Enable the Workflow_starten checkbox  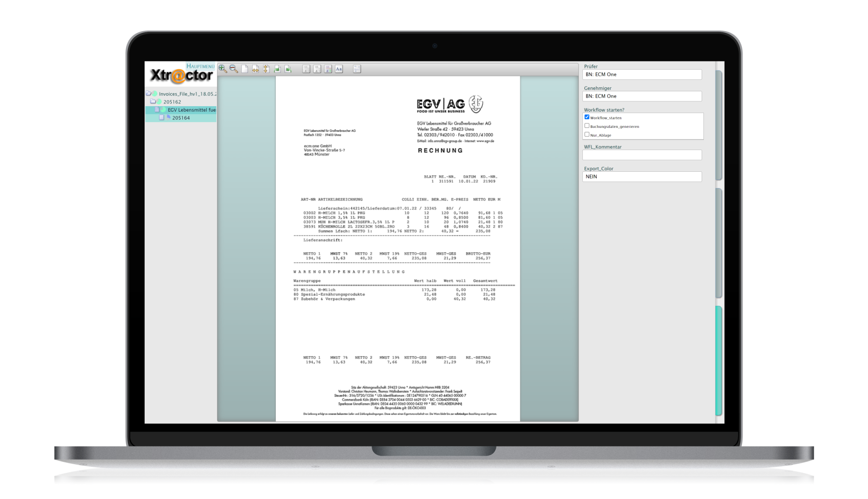point(587,117)
